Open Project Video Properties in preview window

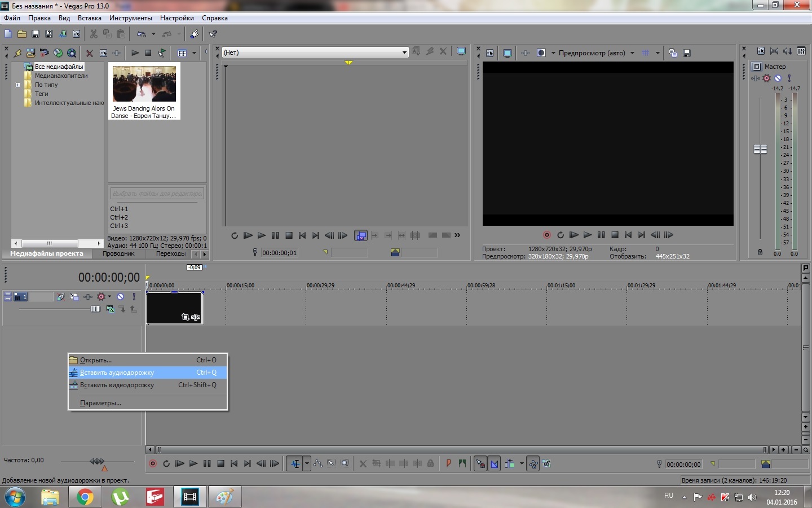[490, 53]
